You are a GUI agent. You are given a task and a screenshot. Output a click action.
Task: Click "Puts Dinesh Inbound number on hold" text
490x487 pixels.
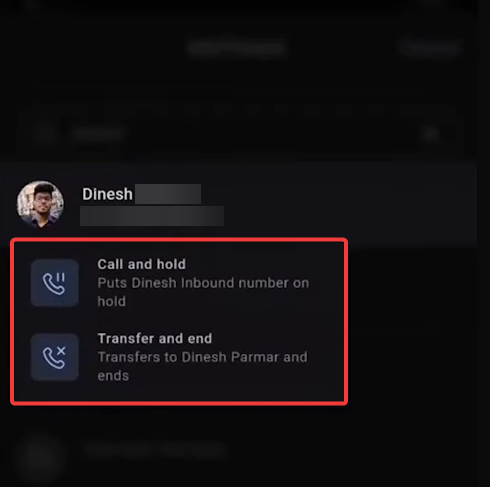203,292
